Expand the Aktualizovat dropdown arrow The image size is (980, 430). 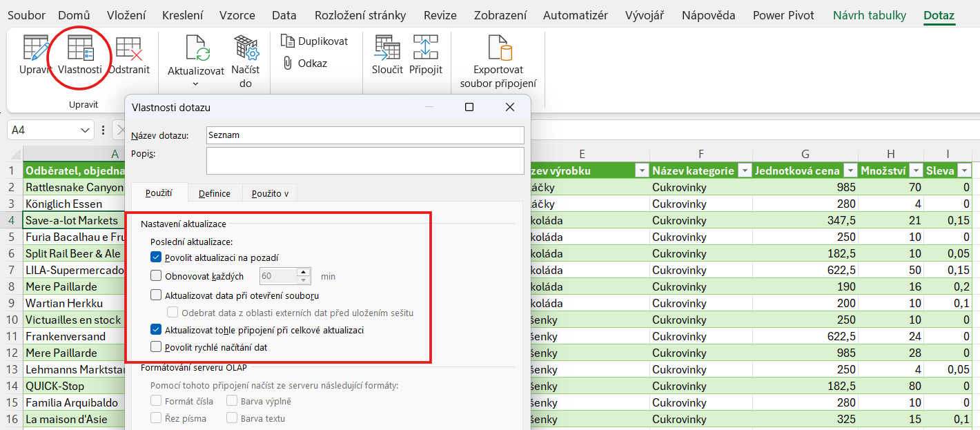[195, 84]
